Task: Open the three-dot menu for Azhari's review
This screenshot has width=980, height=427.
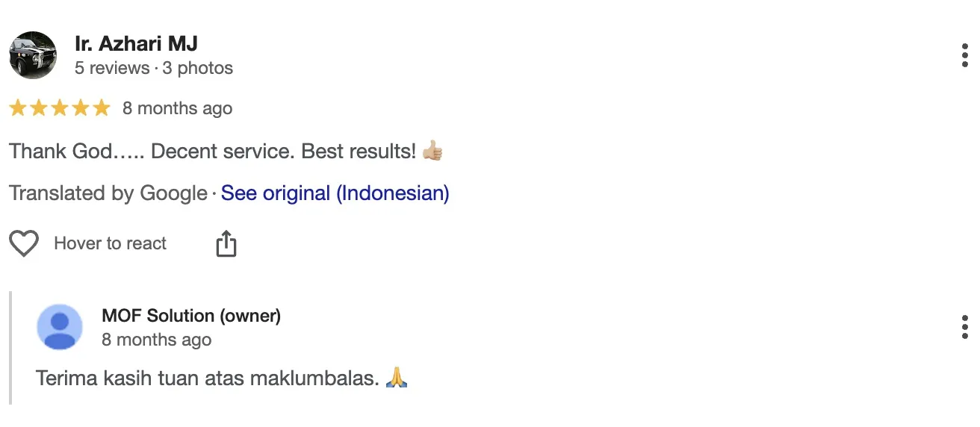Action: coord(965,56)
